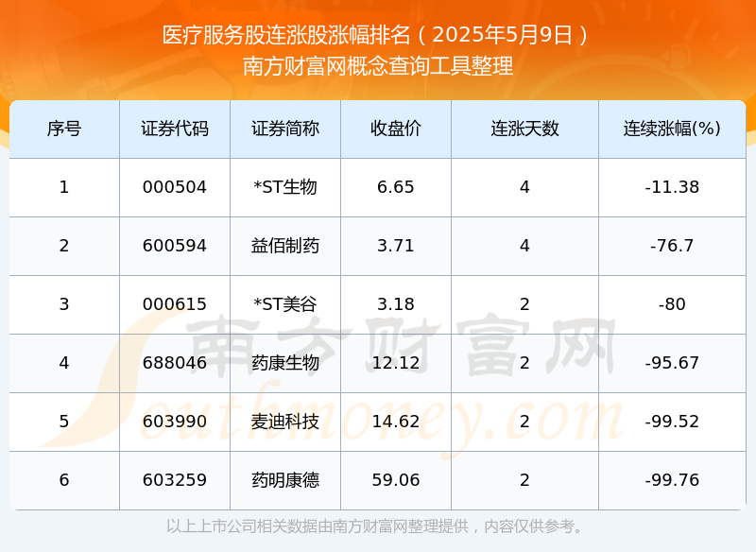This screenshot has height=552, width=756.
Task: Select stock code 000615
Action: point(175,304)
